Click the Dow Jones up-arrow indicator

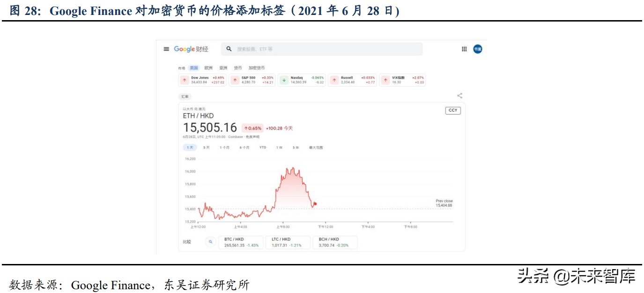click(185, 80)
